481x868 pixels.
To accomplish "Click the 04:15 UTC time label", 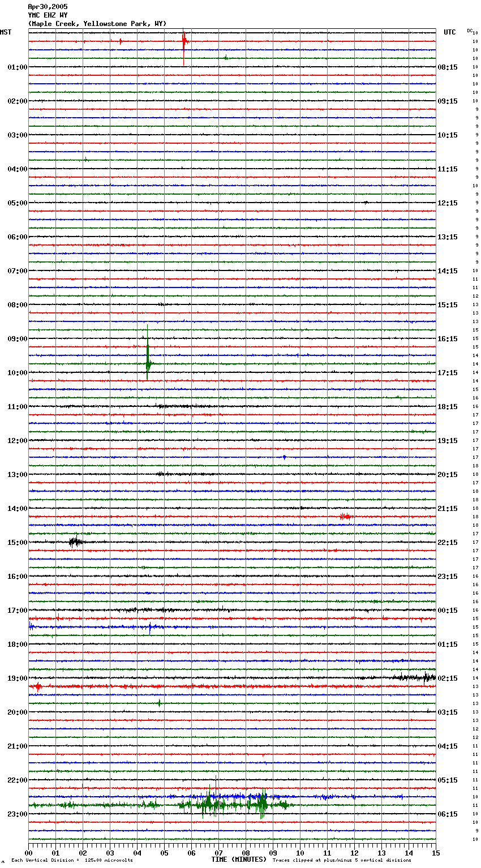I will pos(448,746).
